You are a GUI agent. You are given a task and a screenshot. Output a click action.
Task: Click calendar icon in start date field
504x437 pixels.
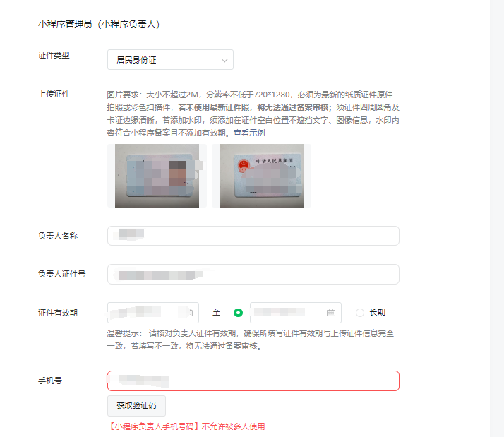point(190,313)
